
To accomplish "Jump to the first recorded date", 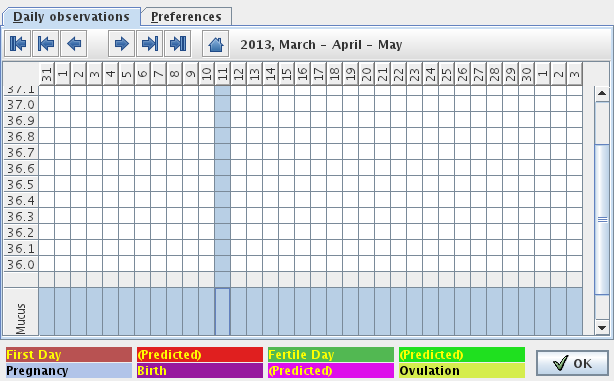I will pos(18,43).
